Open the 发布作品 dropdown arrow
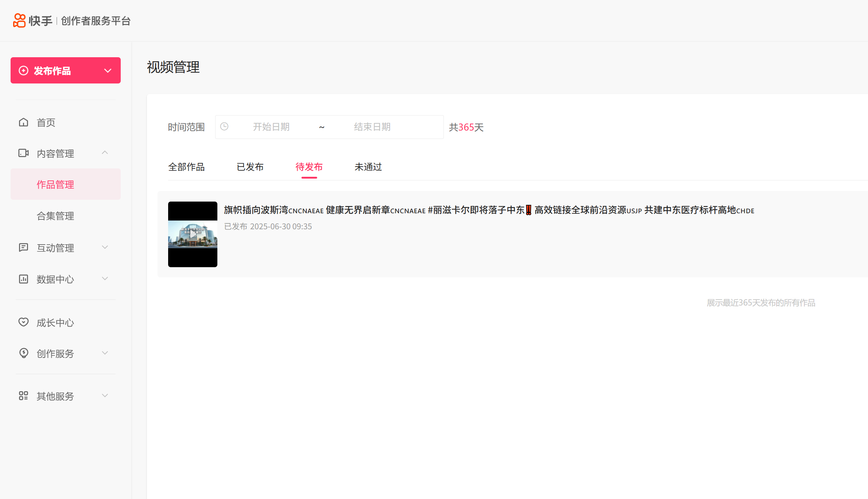 click(x=108, y=71)
